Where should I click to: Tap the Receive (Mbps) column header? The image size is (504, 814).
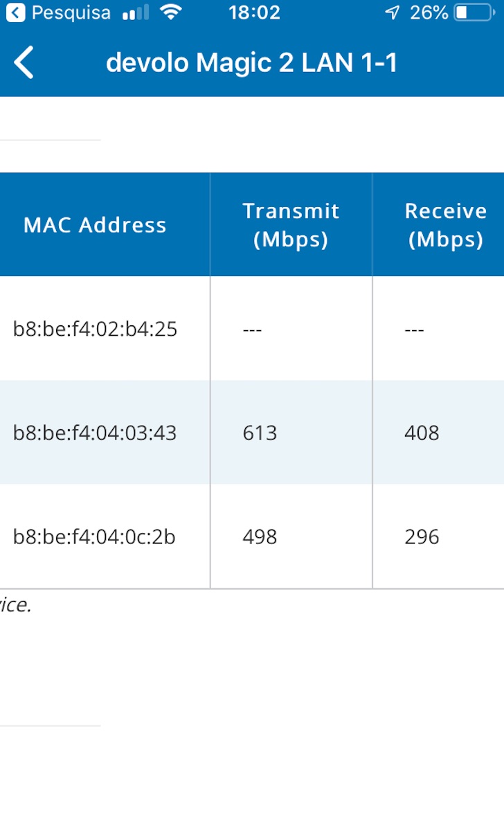coord(445,225)
